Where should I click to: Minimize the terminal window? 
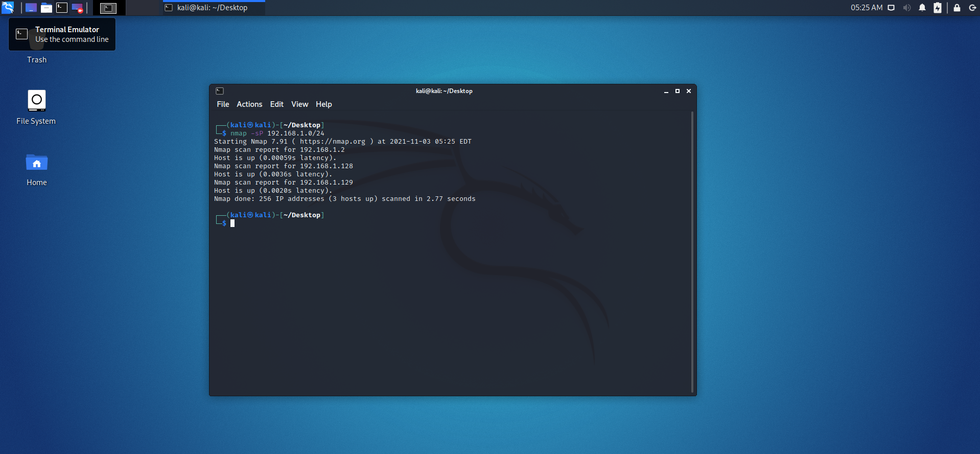click(666, 91)
